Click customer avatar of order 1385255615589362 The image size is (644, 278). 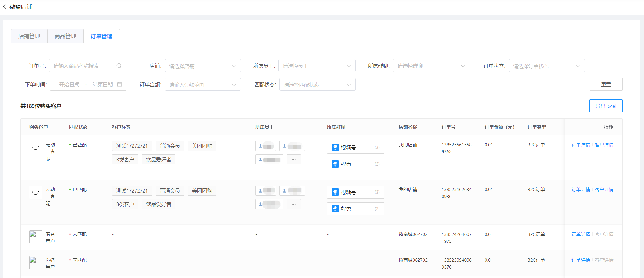pos(36,147)
